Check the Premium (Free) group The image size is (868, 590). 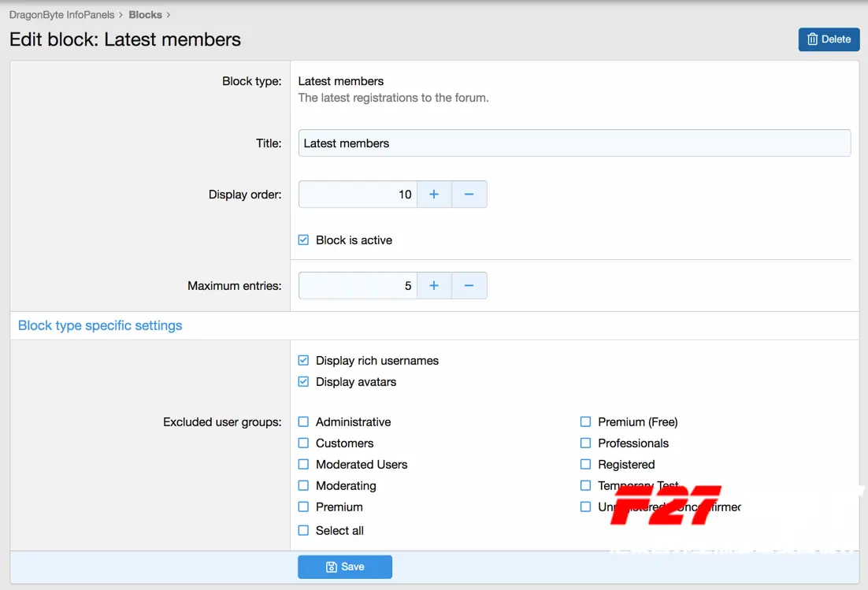pos(586,421)
